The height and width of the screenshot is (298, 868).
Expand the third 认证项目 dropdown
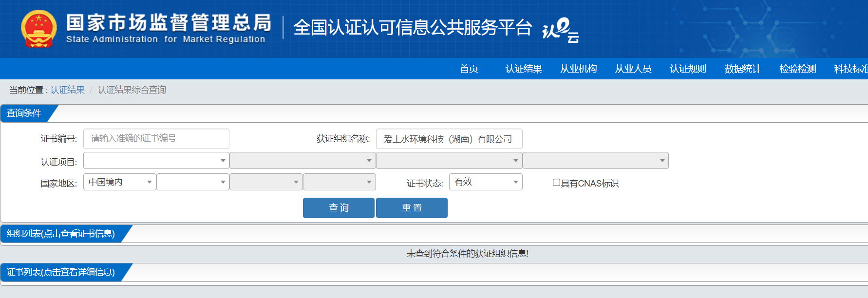click(x=449, y=160)
